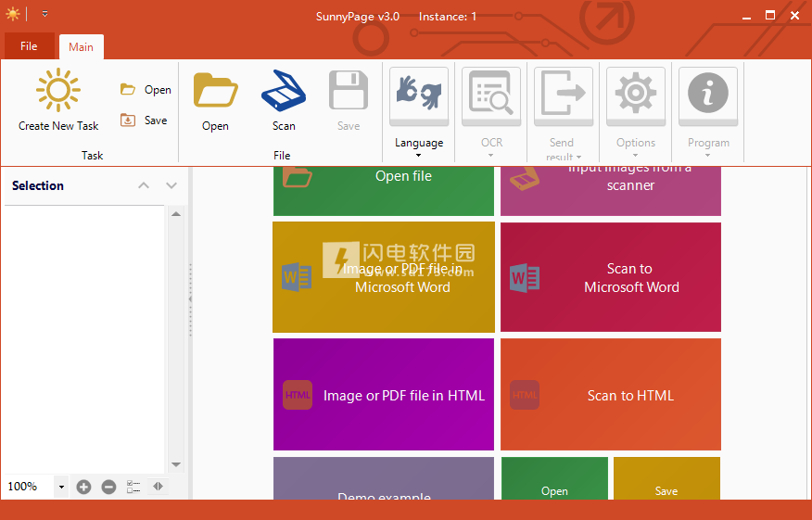Click the small green Open tile at bottom
The width and height of the screenshot is (812, 520).
point(554,478)
